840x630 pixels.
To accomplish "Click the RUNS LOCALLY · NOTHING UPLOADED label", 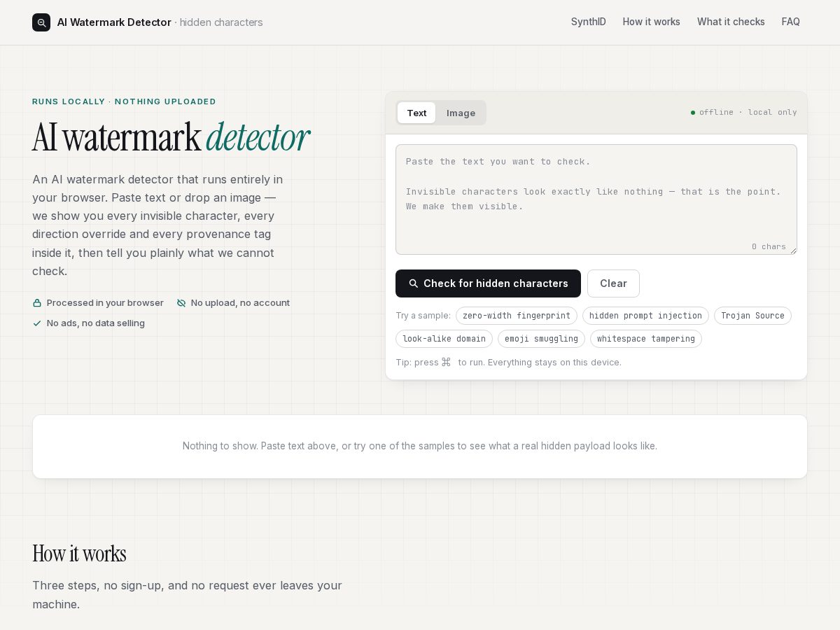I will (124, 101).
